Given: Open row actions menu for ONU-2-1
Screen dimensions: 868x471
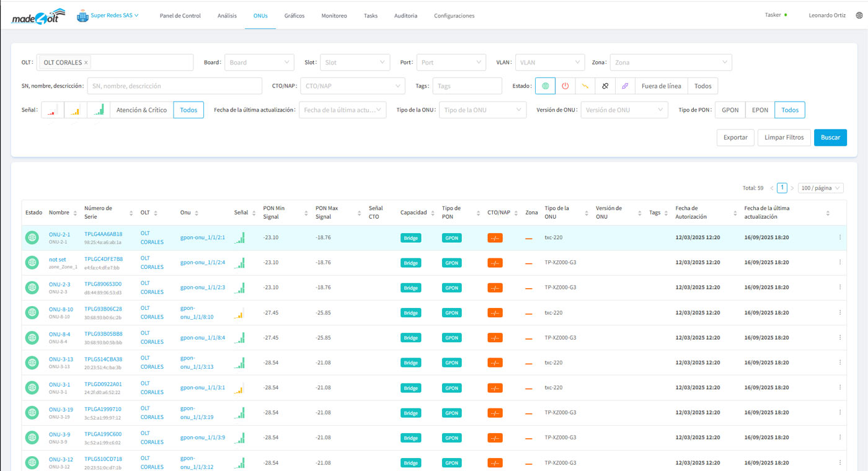Looking at the screenshot, I should tap(840, 237).
